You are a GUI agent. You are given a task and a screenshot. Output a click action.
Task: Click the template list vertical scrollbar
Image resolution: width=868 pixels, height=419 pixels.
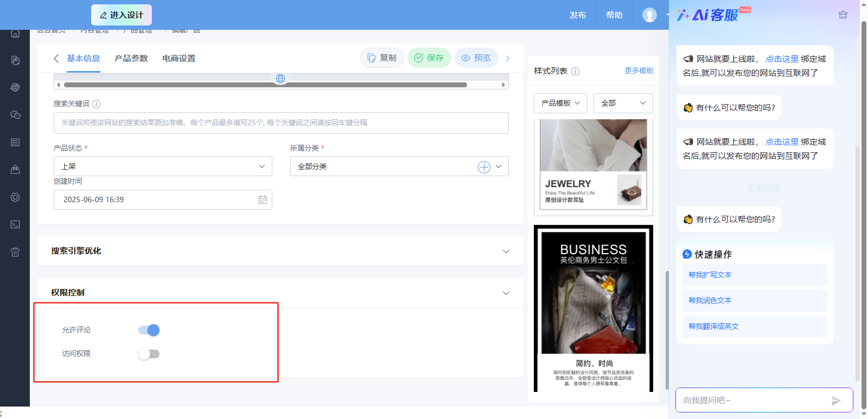pyautogui.click(x=667, y=330)
